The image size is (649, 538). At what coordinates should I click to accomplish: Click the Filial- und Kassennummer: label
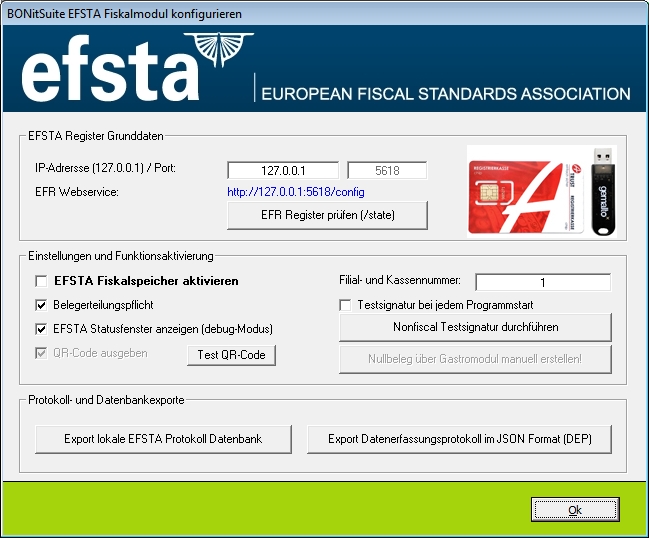[x=400, y=280]
